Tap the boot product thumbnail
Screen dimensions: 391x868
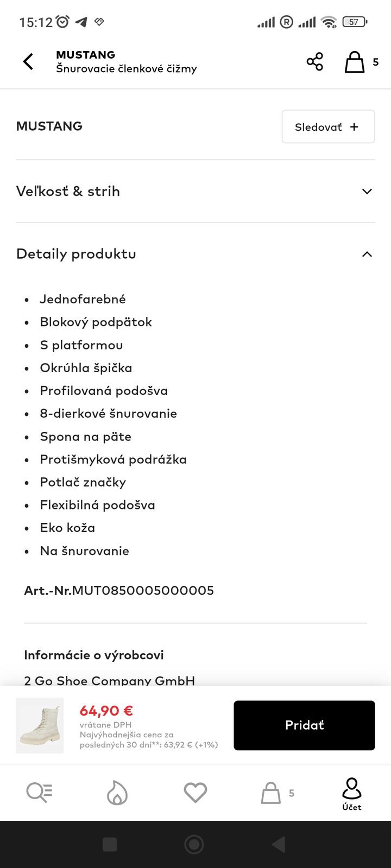coord(40,725)
